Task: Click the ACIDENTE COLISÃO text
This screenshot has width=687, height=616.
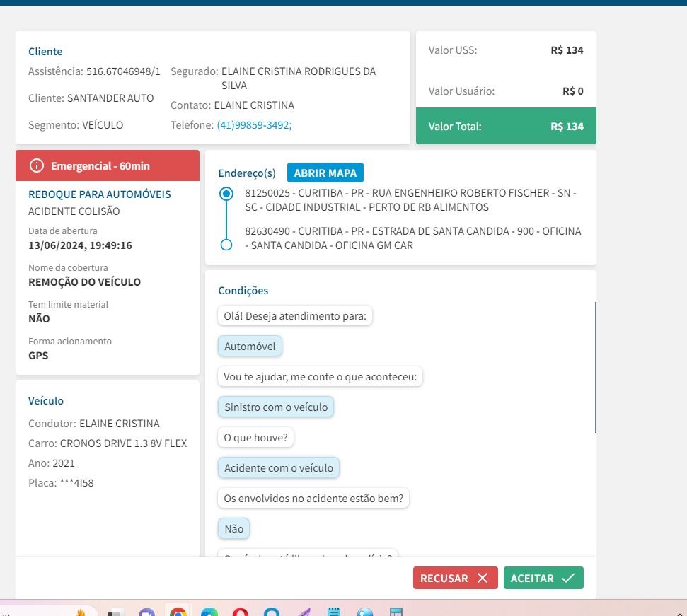Action: (x=74, y=211)
